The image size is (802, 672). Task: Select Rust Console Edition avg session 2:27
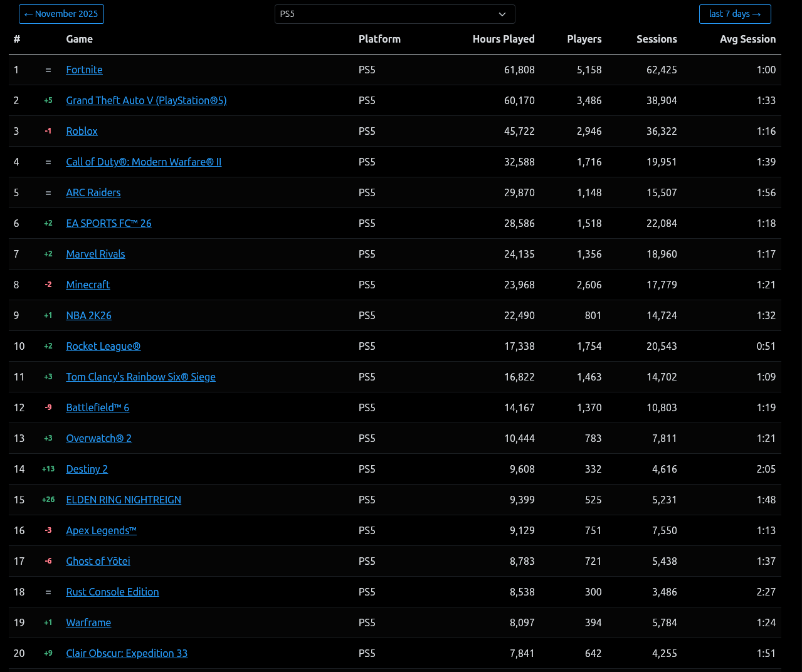click(766, 592)
